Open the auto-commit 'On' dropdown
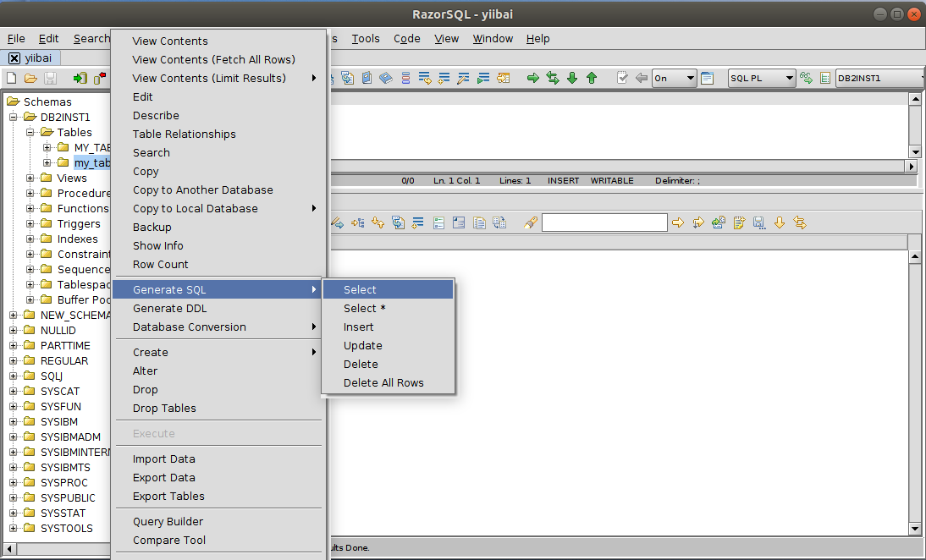The width and height of the screenshot is (926, 560). coord(674,78)
